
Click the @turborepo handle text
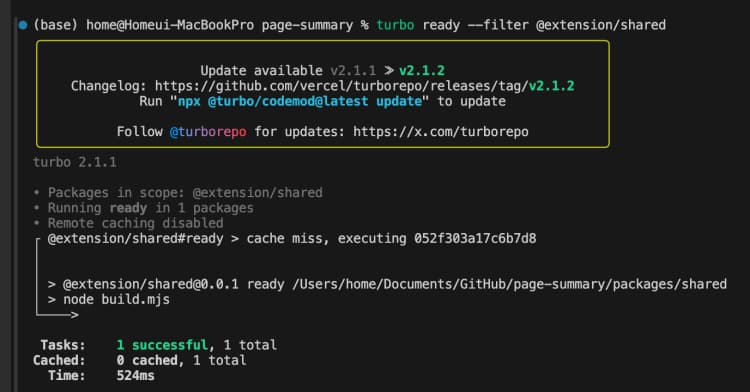208,131
